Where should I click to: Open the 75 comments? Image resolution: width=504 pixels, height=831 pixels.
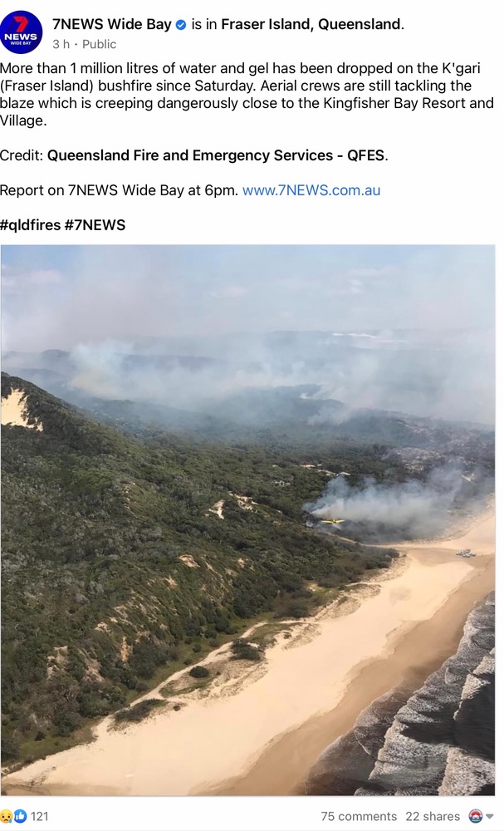359,817
